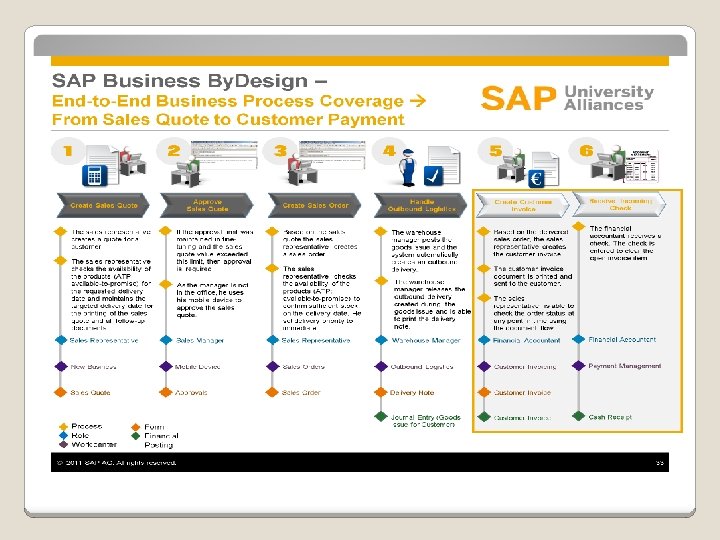Select the report table sheet in step 6
The image size is (720, 540).
click(642, 165)
